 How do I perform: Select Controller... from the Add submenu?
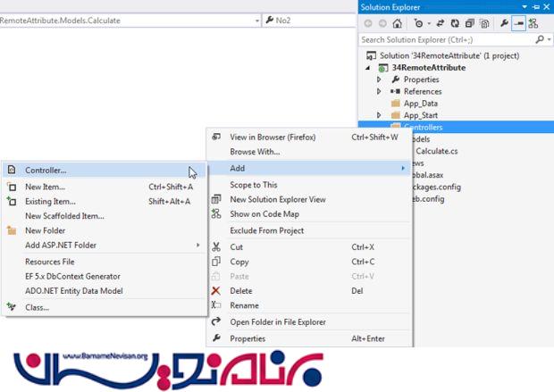46,170
